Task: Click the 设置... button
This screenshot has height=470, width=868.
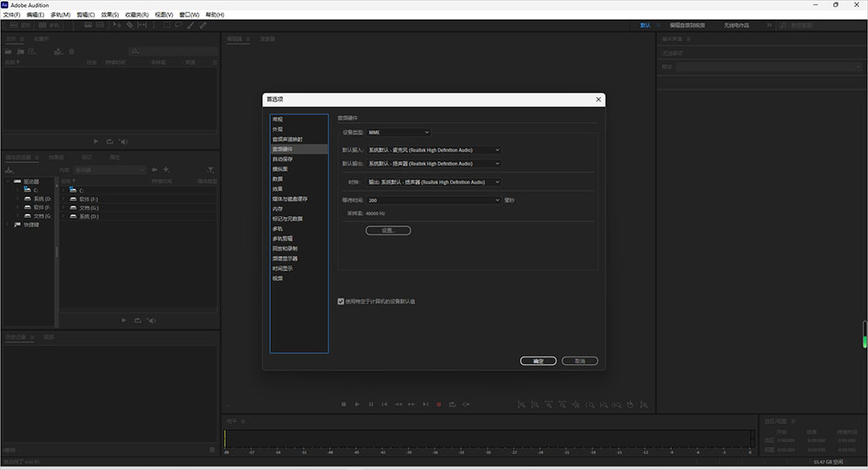Action: (388, 231)
